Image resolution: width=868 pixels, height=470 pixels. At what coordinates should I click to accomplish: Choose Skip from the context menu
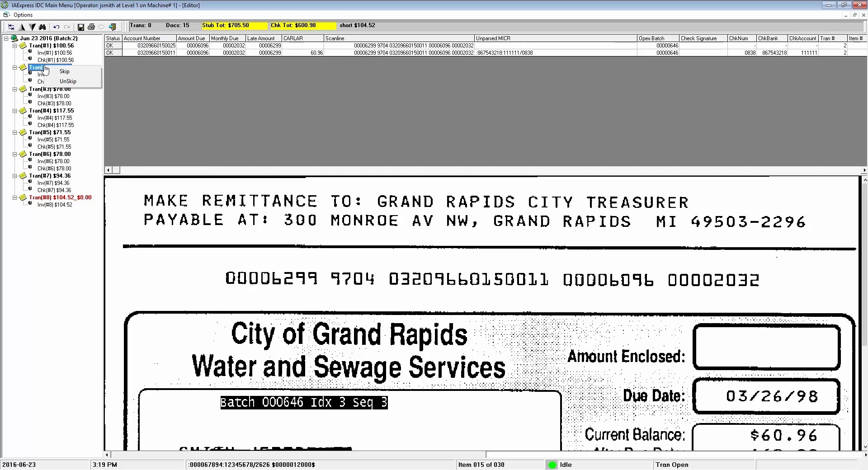72,71
